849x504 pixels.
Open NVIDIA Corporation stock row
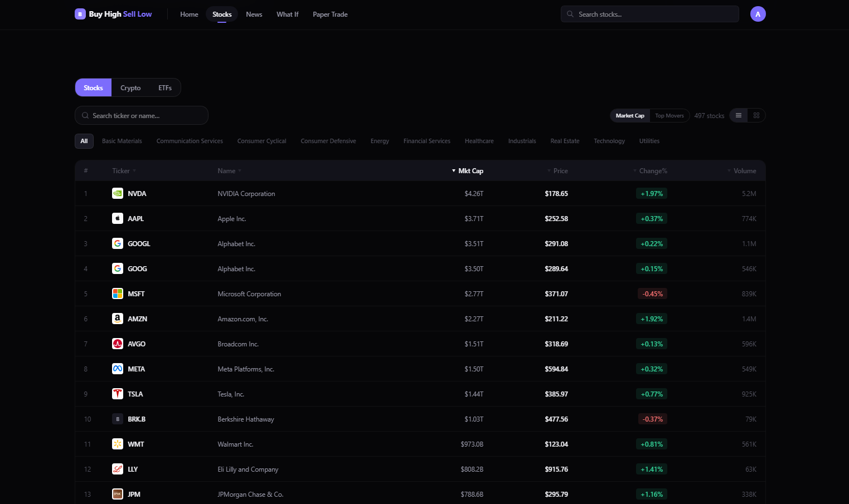point(420,193)
